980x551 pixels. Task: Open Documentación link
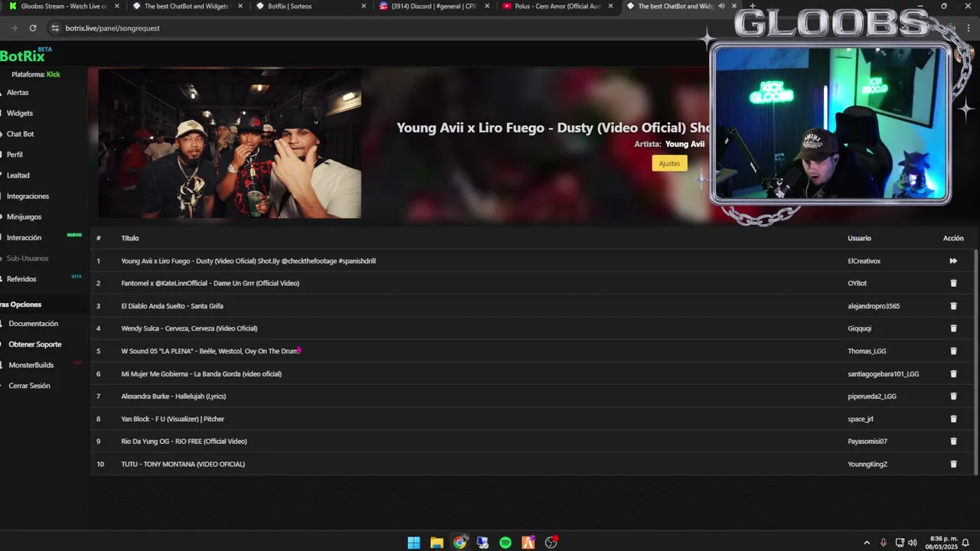tap(33, 324)
